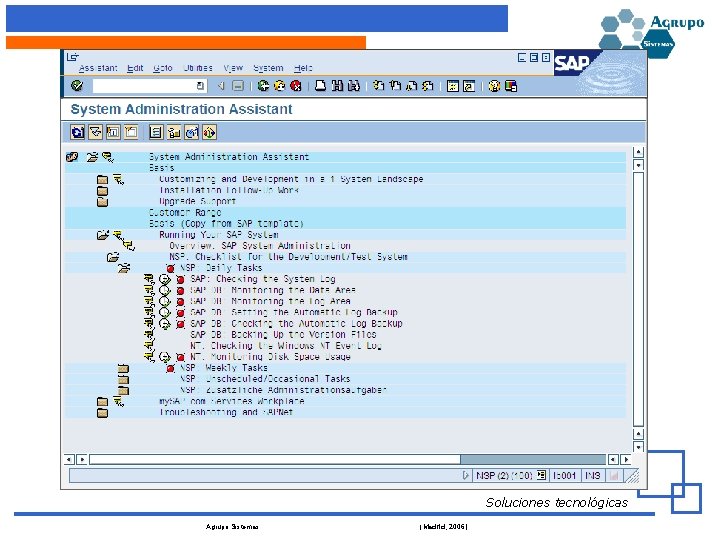Click the Find Next binoculars icon
This screenshot has height=540, width=720.
tap(354, 85)
